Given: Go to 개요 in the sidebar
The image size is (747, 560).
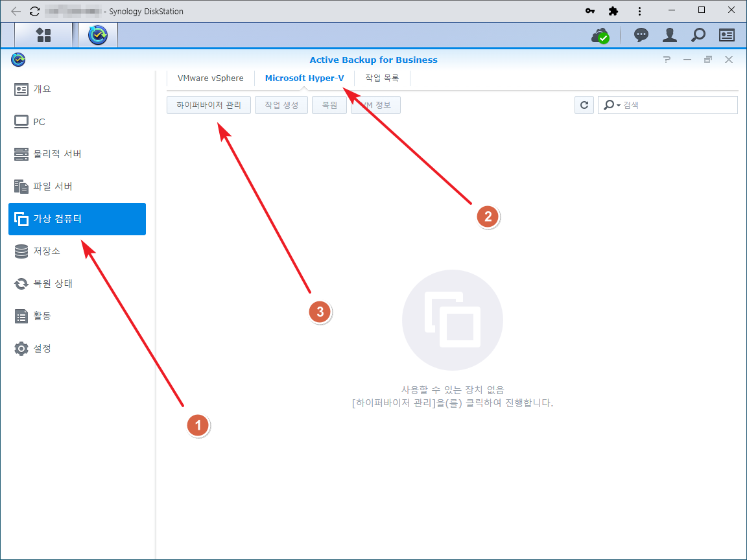Looking at the screenshot, I should pos(77,89).
